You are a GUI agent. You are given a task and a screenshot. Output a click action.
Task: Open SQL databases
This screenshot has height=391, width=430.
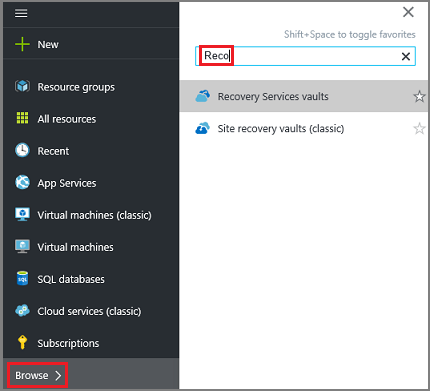pos(91,279)
